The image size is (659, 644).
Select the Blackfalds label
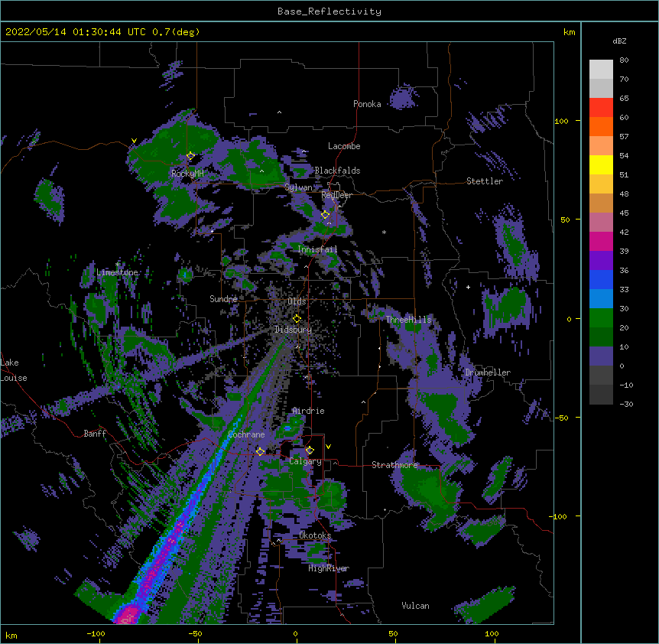[x=337, y=171]
